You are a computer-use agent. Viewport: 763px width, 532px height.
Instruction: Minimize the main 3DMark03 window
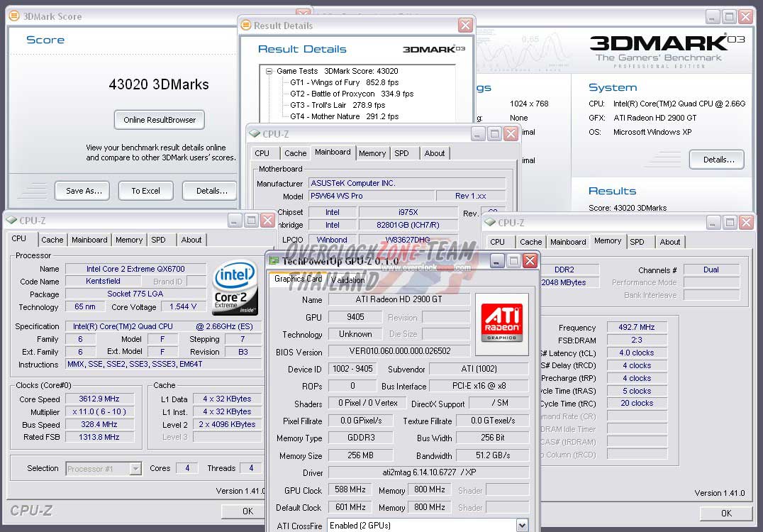(713, 16)
